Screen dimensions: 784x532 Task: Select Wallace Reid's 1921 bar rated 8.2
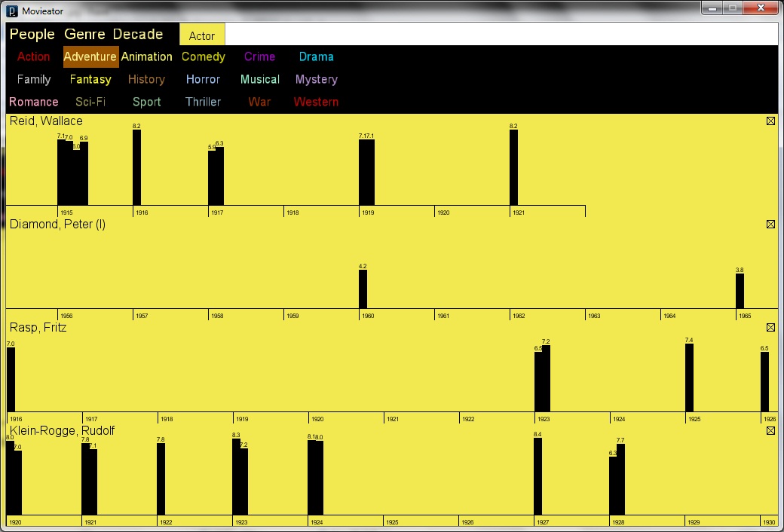pos(513,167)
